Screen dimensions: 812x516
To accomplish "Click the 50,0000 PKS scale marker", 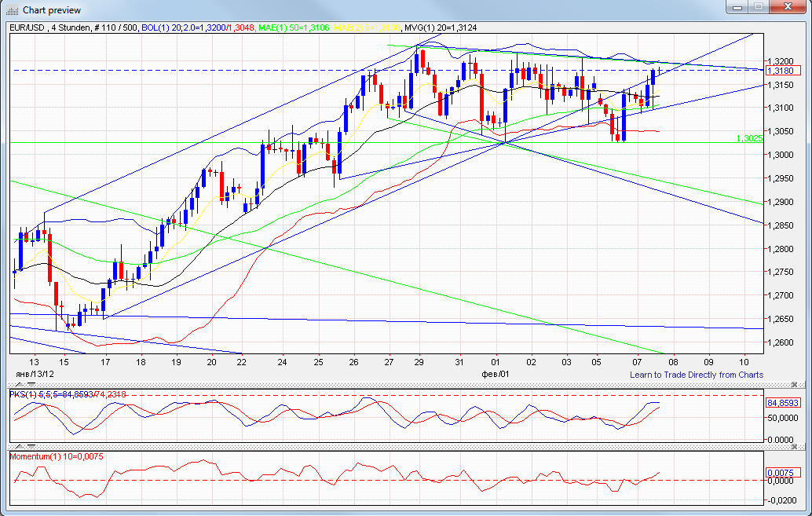I will [x=783, y=419].
